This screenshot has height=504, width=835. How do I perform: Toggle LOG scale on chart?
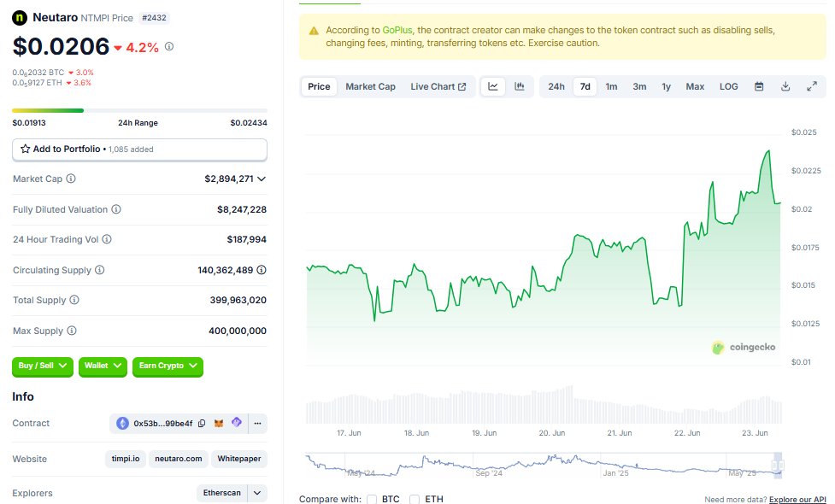(x=728, y=86)
